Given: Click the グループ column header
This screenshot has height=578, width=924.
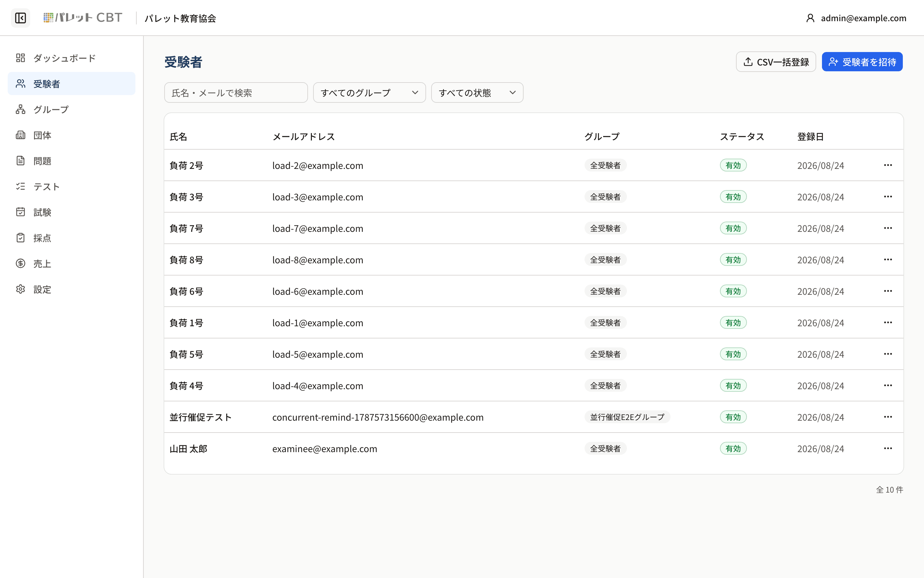Looking at the screenshot, I should [x=602, y=136].
